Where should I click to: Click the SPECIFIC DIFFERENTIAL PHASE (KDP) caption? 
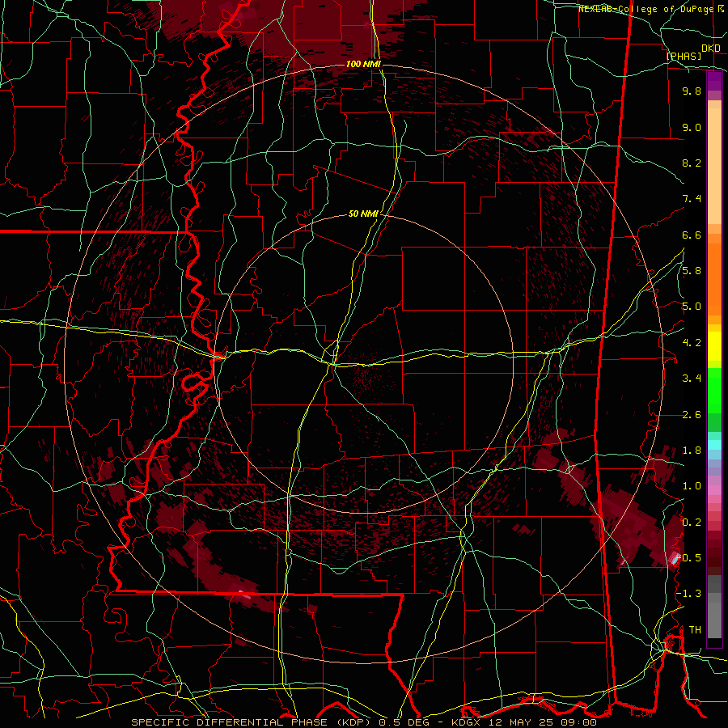pos(253,722)
